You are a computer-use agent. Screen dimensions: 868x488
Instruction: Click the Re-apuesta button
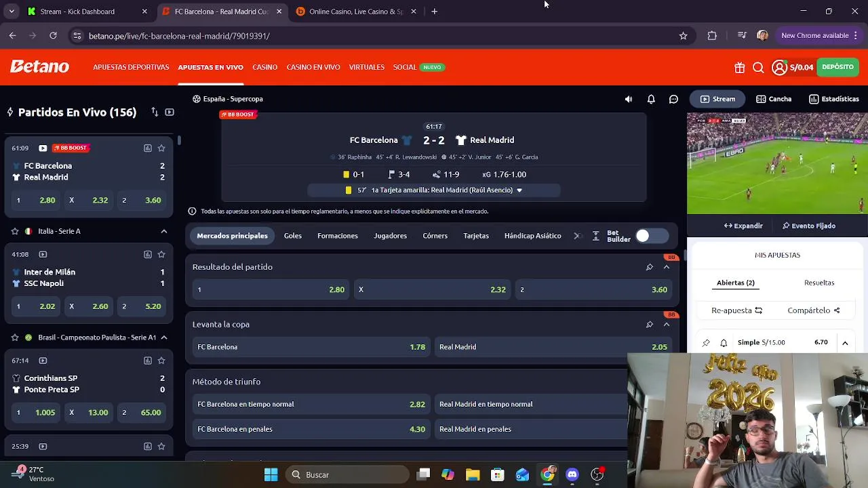pos(737,310)
